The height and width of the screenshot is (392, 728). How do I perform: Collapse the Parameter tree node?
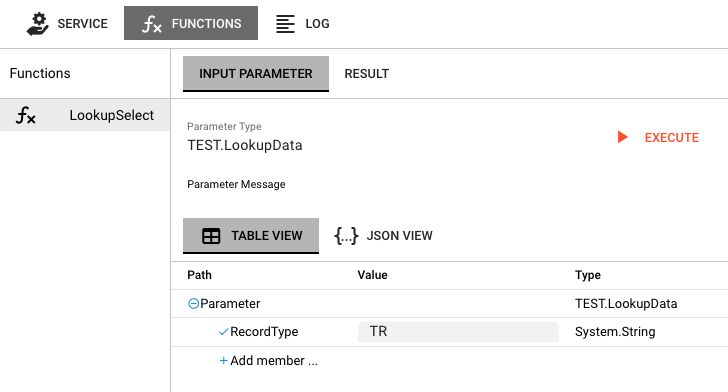coord(193,304)
